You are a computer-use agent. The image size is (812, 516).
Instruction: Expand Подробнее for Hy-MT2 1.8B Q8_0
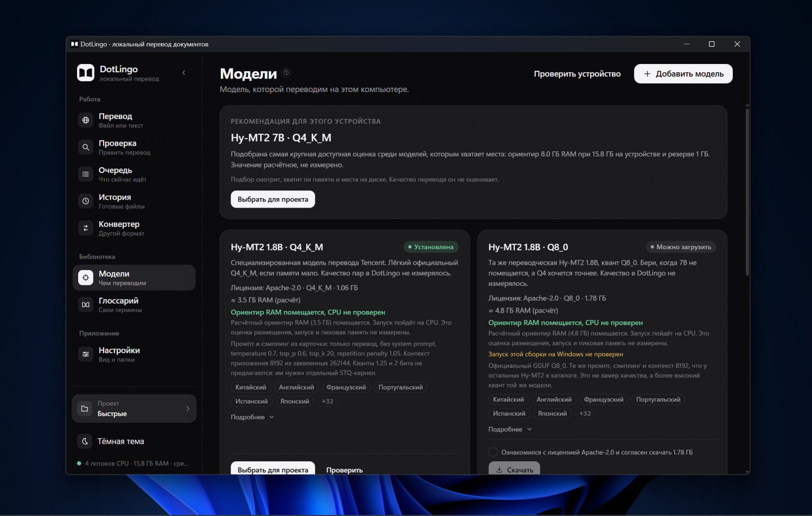coord(510,429)
